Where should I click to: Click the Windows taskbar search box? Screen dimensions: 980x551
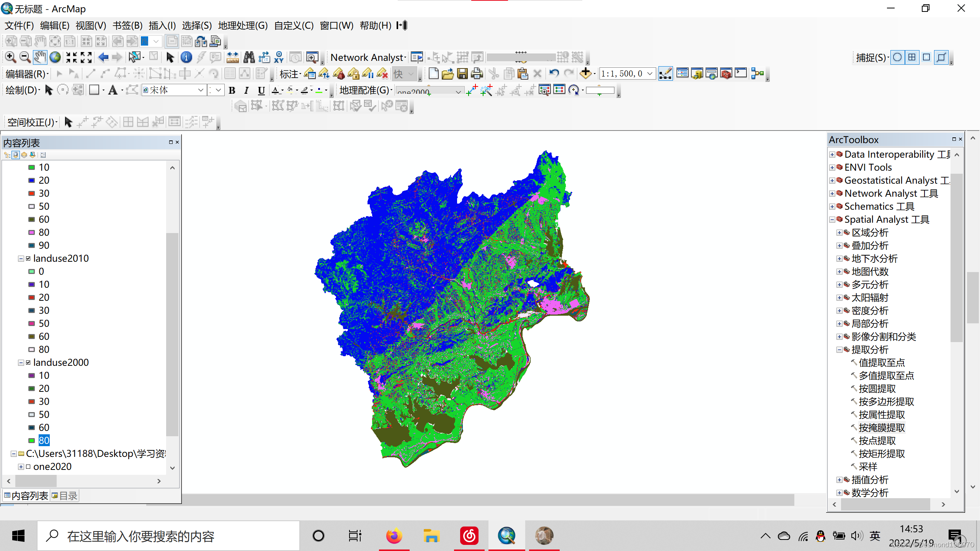[x=168, y=536]
